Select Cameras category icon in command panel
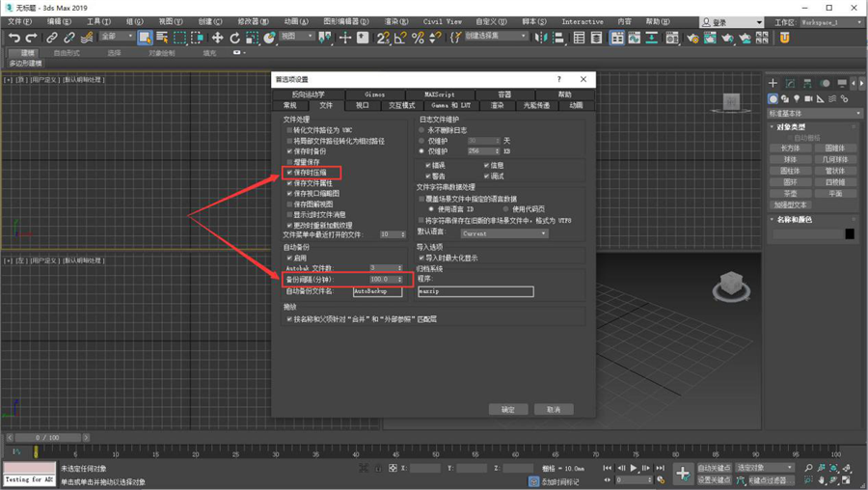 (808, 98)
